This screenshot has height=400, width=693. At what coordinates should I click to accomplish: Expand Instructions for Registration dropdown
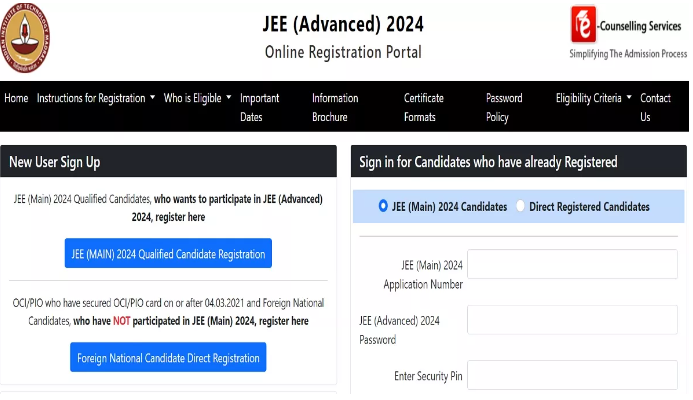[x=96, y=98]
